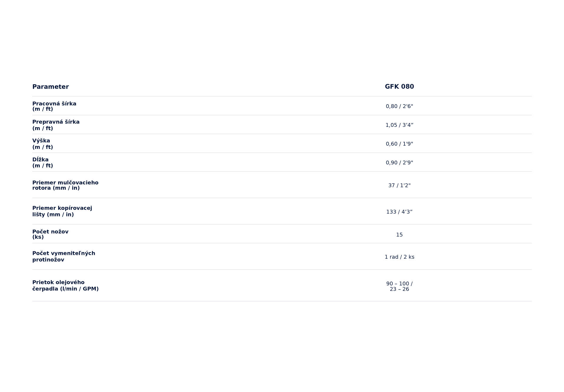Click Prietok olejového čerpadla label
Viewport: 564px width, 392px height.
click(x=66, y=286)
